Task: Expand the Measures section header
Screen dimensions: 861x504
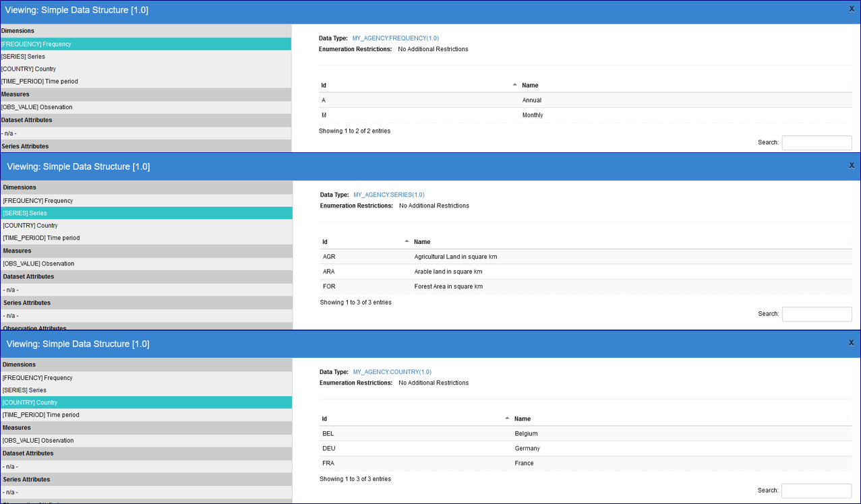Action: point(20,94)
